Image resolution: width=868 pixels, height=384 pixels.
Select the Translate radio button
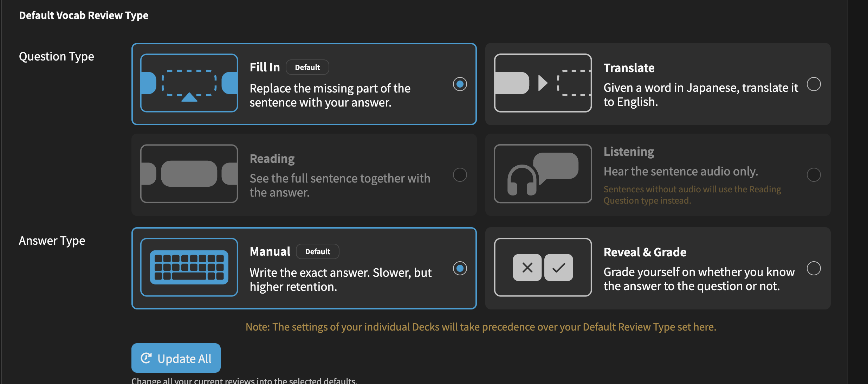[x=814, y=84]
